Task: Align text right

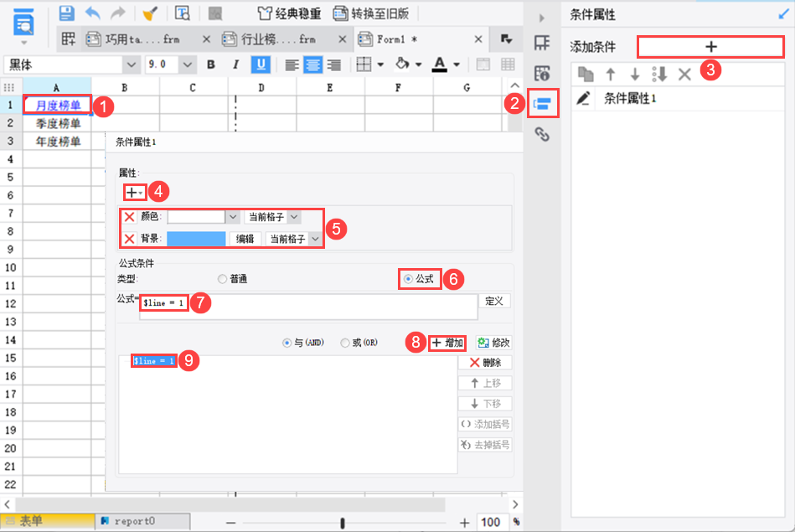Action: click(333, 65)
